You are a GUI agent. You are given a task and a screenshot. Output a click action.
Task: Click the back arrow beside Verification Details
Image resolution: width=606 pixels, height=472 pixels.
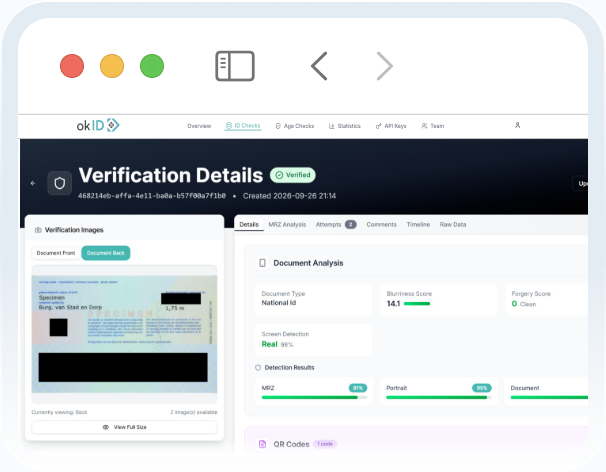click(x=33, y=183)
